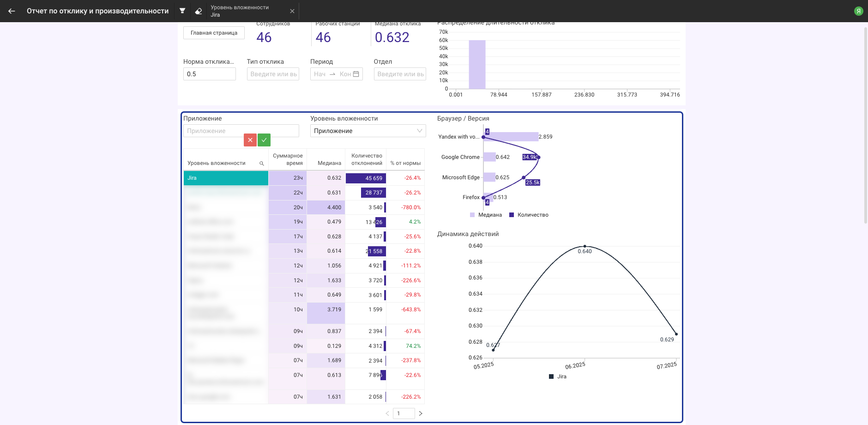Remove the Jira nesting level filter
Image resolution: width=868 pixels, height=425 pixels.
(x=292, y=11)
